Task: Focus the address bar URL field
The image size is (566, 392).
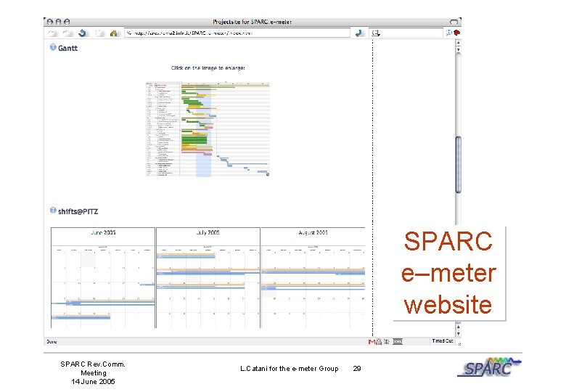Action: pyautogui.click(x=237, y=33)
